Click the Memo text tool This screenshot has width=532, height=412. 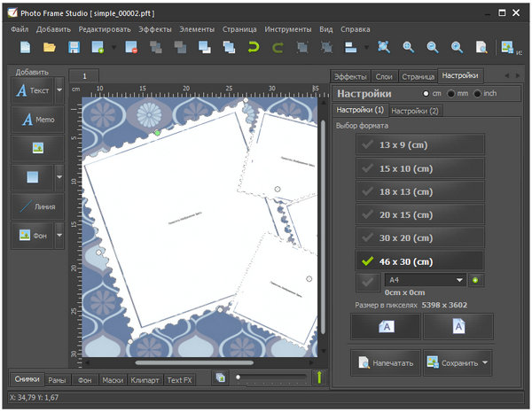[x=37, y=120]
